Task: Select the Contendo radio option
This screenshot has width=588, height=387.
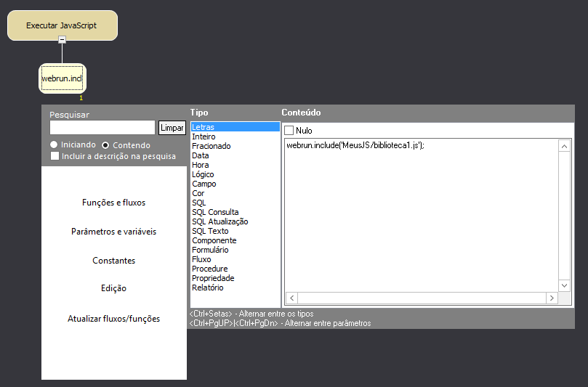Action: [x=105, y=145]
